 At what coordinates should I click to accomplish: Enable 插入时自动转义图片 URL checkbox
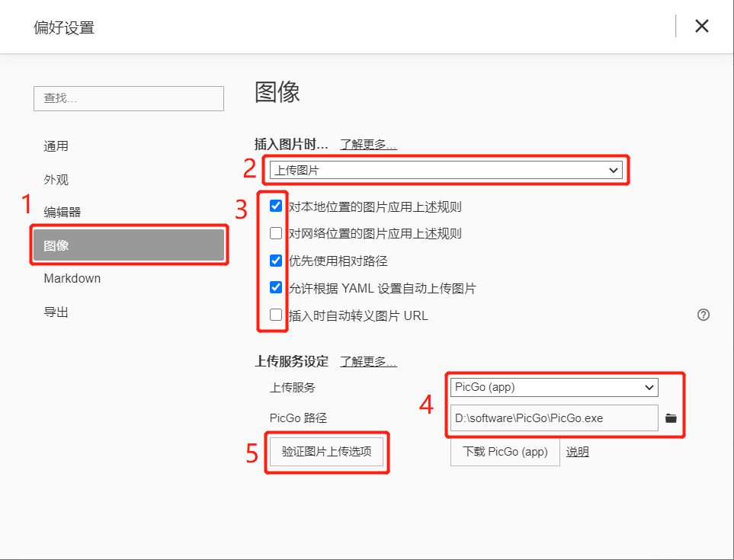coord(276,315)
